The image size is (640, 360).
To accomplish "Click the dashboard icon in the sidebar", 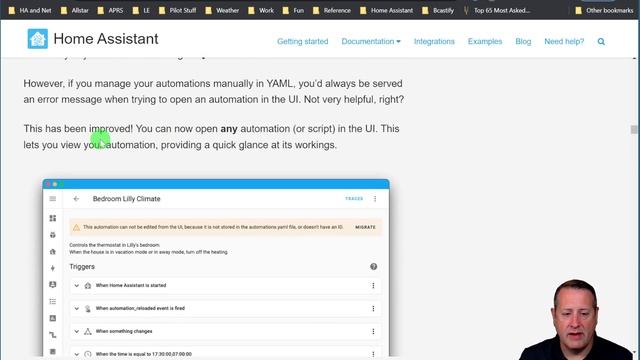I will 53,218.
